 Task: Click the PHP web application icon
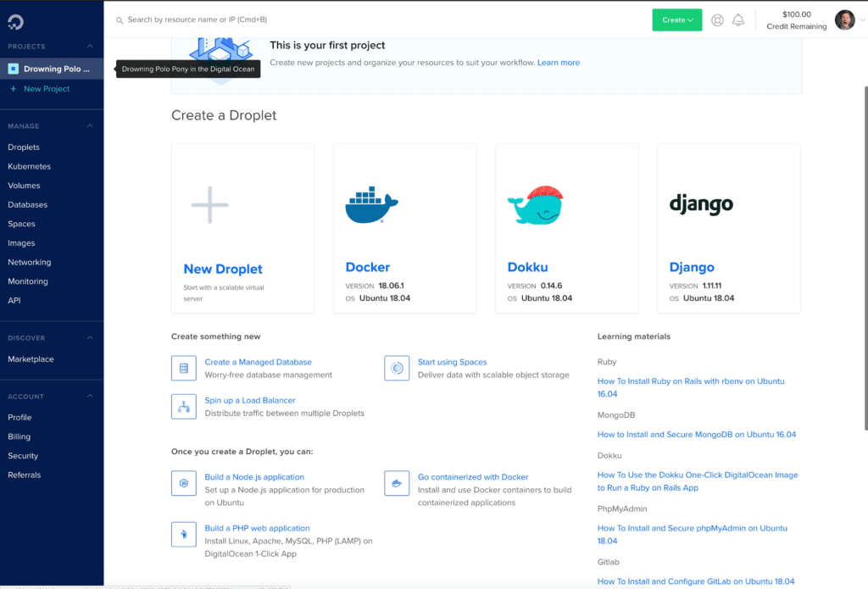184,534
